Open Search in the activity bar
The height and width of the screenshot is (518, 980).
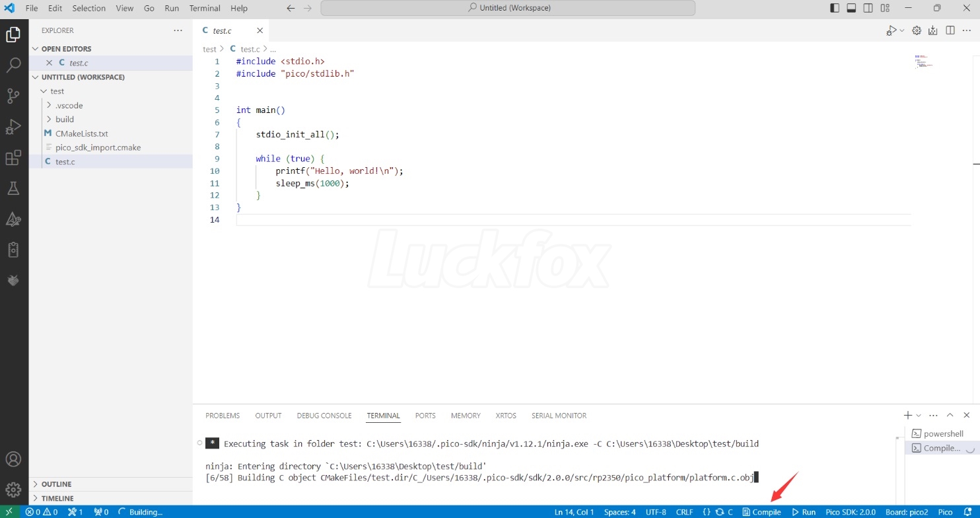(14, 65)
